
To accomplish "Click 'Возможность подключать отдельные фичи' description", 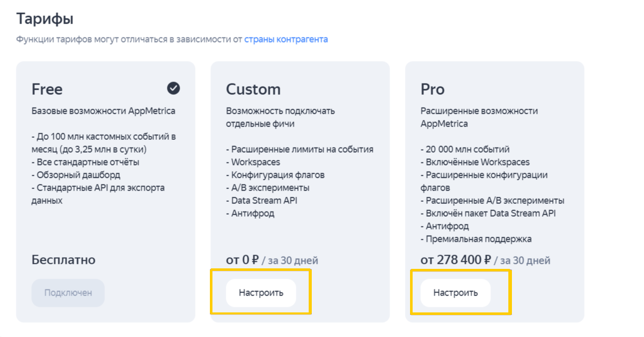I will (280, 117).
